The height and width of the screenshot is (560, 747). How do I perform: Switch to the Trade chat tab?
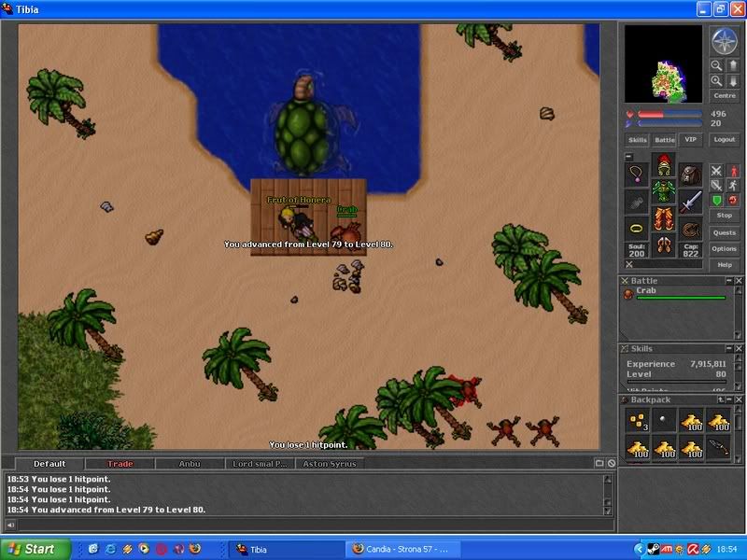(120, 463)
